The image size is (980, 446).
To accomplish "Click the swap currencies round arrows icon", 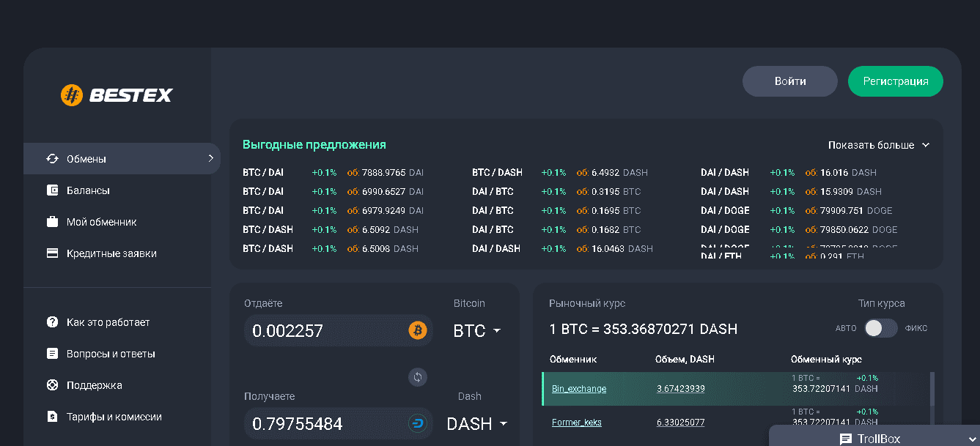I will pos(418,377).
